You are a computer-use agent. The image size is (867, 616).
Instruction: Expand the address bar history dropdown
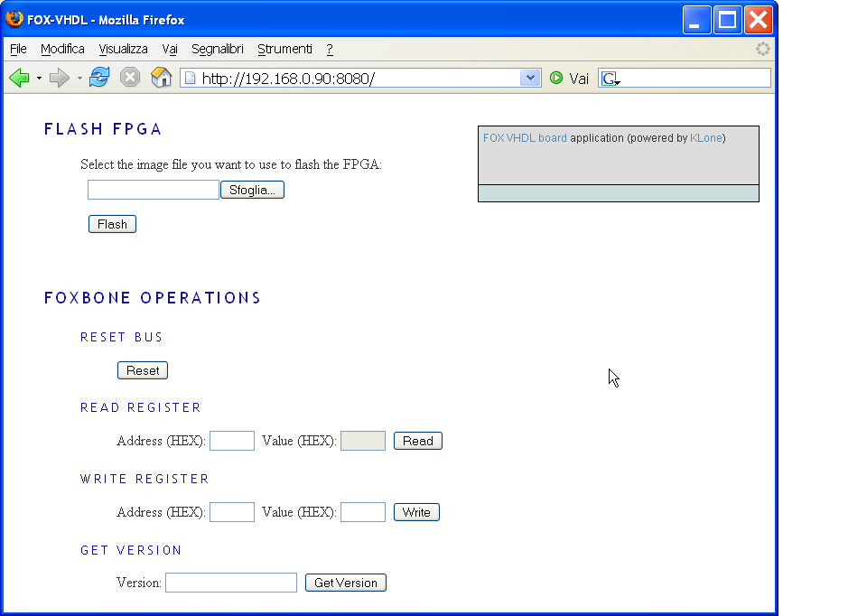[x=530, y=78]
